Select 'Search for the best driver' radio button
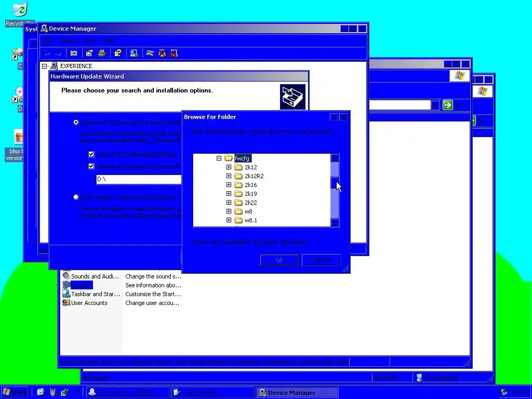532x399 pixels. pyautogui.click(x=76, y=122)
